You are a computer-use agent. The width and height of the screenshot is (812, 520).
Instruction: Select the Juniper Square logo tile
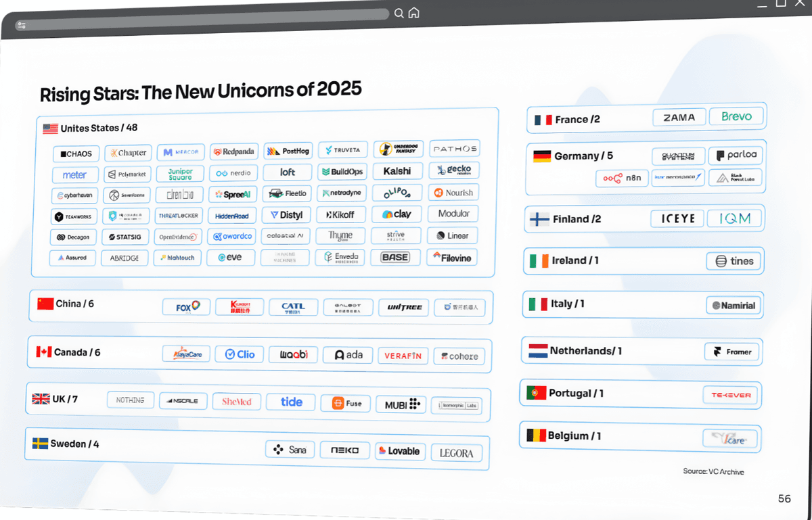pos(180,173)
